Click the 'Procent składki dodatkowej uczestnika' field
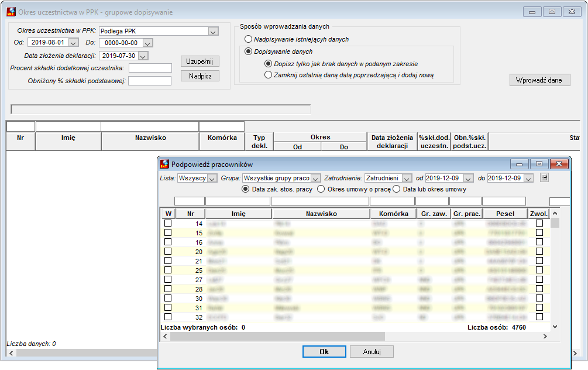The image size is (588, 370). (x=150, y=68)
